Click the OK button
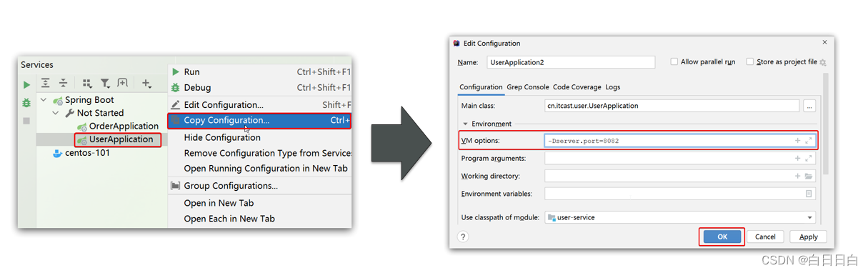The width and height of the screenshot is (868, 273). [x=722, y=237]
